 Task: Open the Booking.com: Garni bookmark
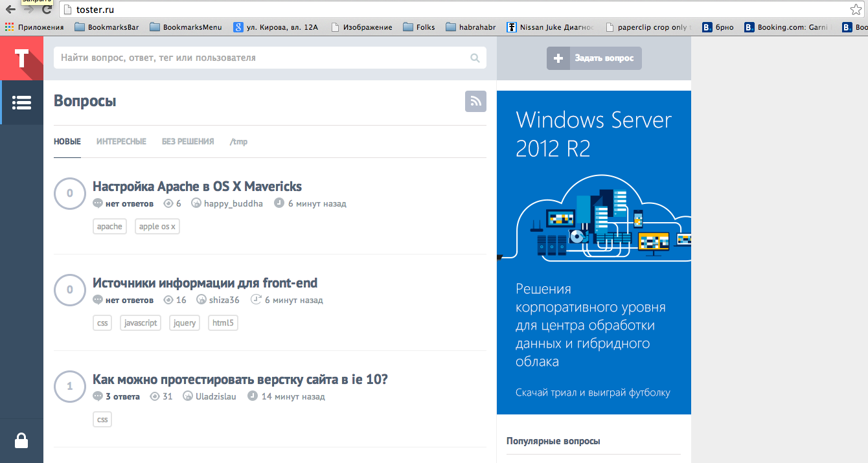pos(786,27)
